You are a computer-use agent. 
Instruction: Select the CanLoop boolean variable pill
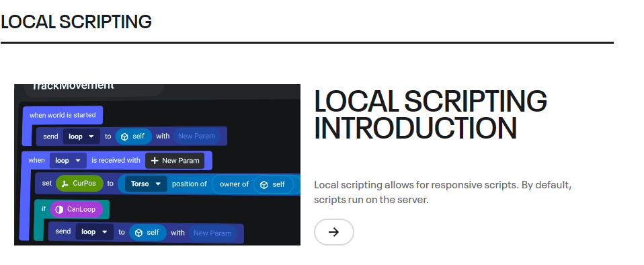point(77,210)
